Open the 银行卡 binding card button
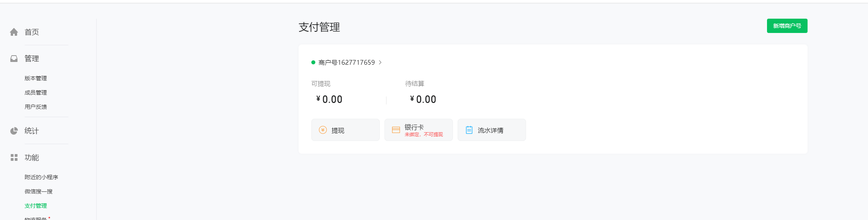This screenshot has height=220, width=868. tap(418, 130)
